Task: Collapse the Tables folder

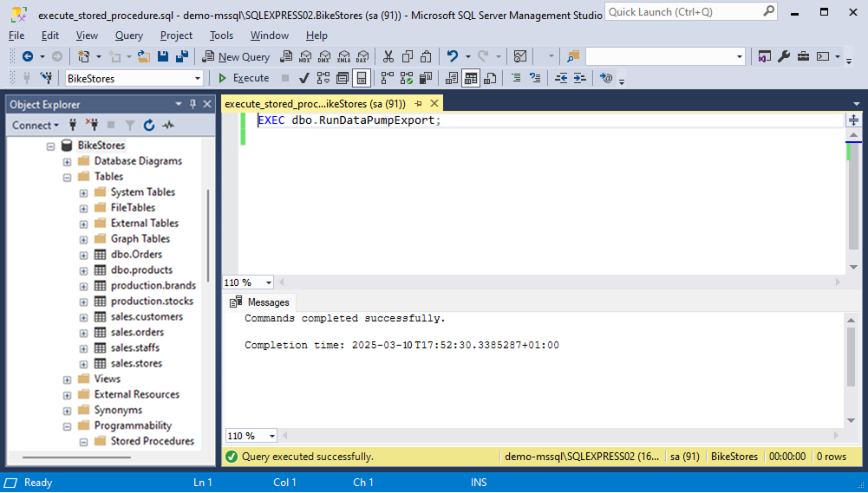Action: 67,178
